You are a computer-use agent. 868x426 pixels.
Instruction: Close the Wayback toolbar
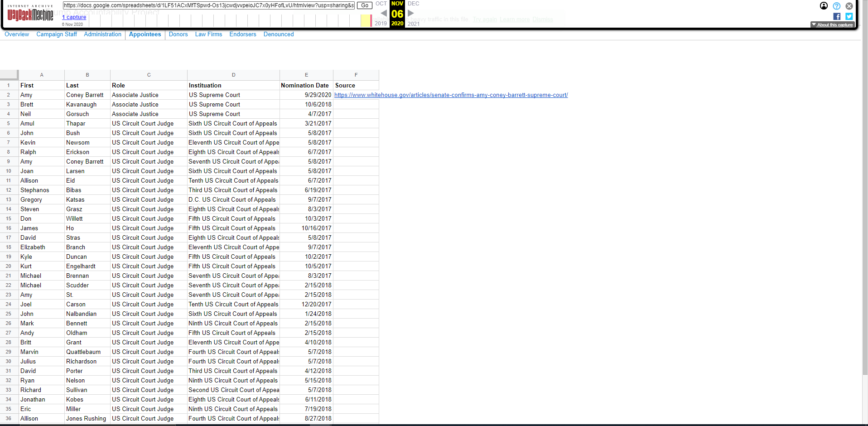[849, 6]
